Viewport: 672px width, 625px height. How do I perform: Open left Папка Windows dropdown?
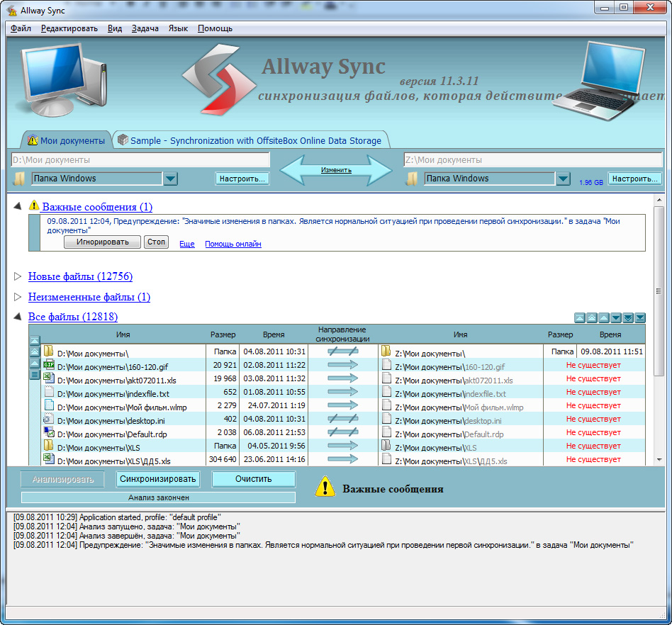coord(170,179)
